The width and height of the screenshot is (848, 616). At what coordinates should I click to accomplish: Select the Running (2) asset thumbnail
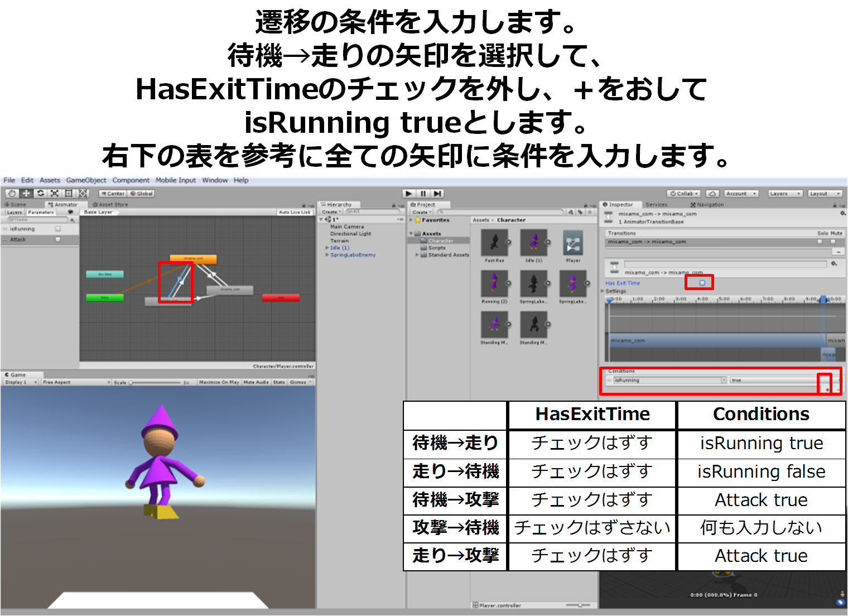(494, 283)
